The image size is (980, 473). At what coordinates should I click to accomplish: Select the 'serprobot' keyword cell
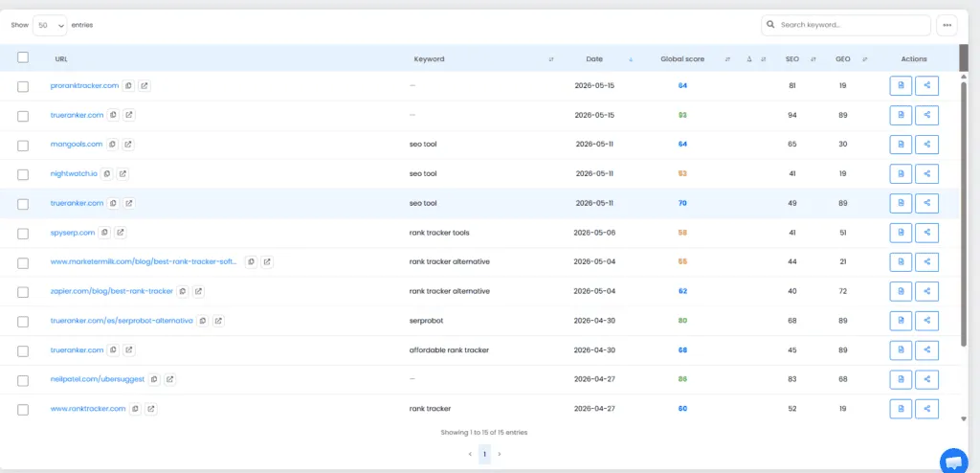click(x=425, y=321)
